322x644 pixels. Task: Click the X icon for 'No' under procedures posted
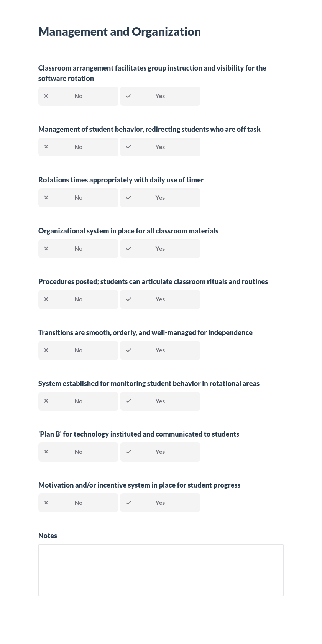(46, 299)
